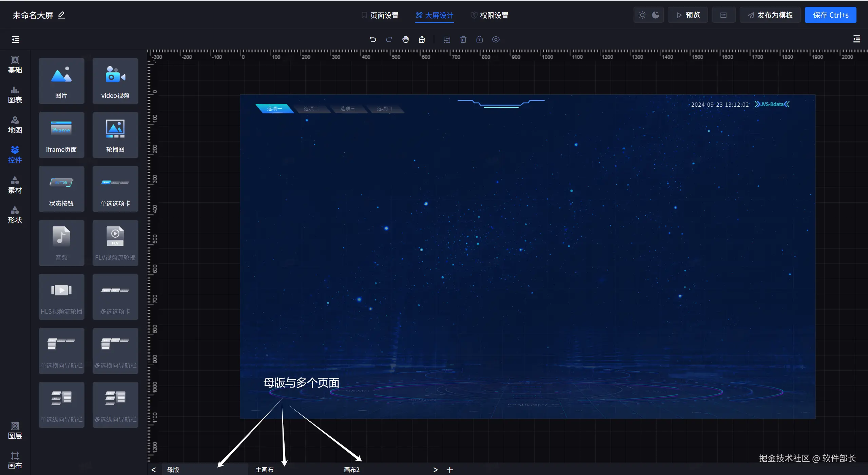Select the 轮播图 carousel widget thumbnail

115,135
